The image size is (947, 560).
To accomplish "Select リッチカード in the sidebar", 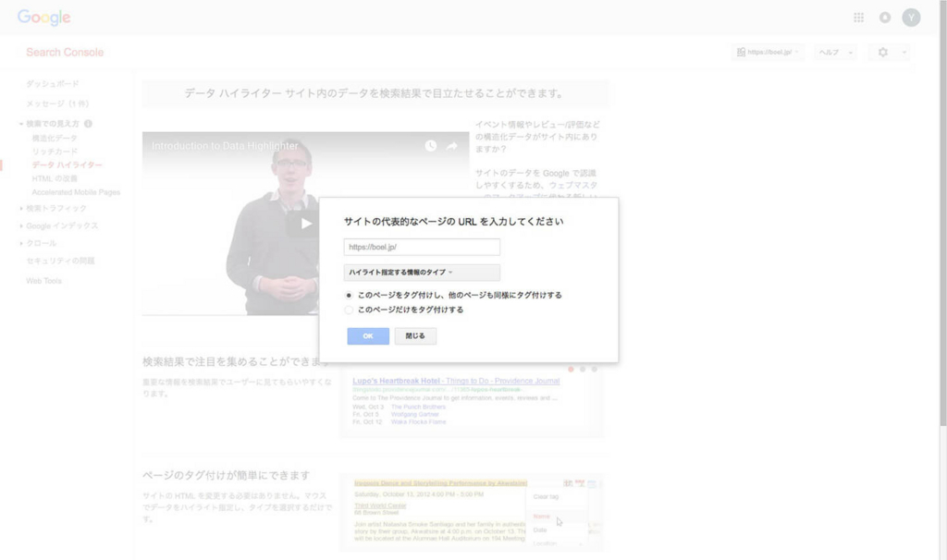I will point(55,152).
